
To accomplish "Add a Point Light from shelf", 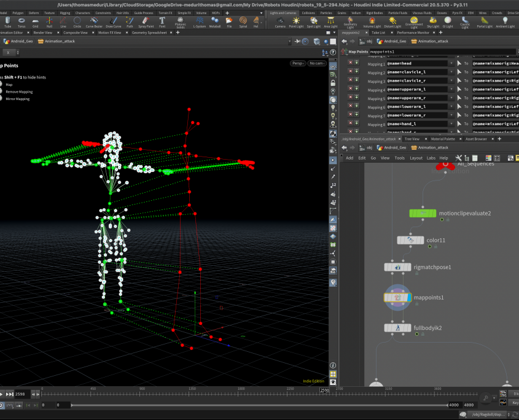I will click(297, 22).
